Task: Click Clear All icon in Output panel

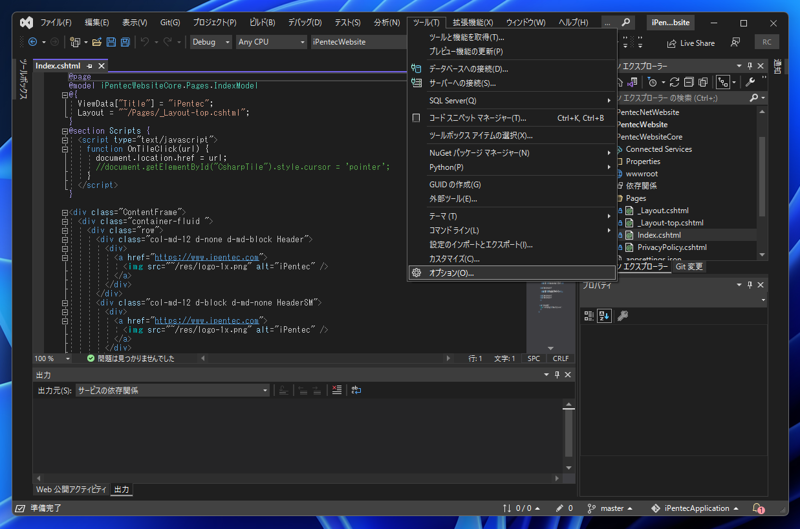Action: pos(337,390)
